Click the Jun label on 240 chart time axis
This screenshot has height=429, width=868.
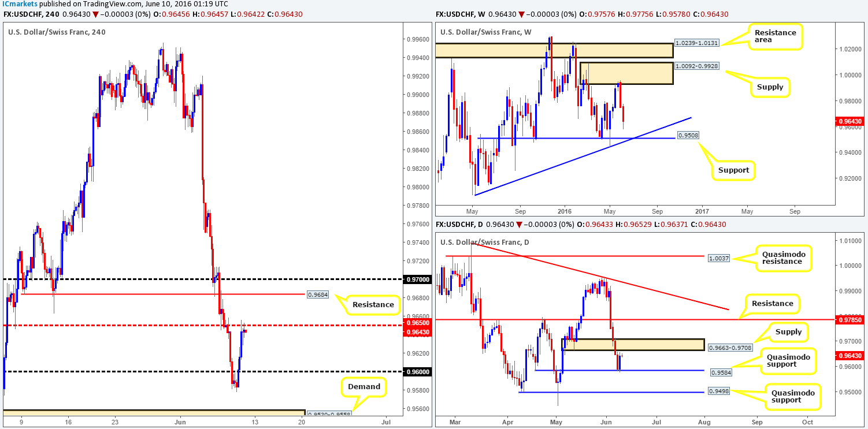click(179, 423)
